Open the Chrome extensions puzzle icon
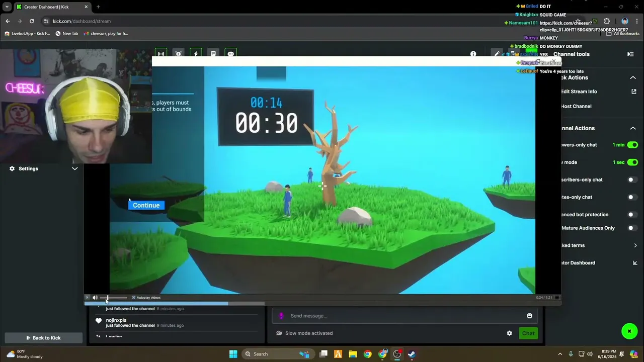The image size is (644, 362). pos(607,21)
